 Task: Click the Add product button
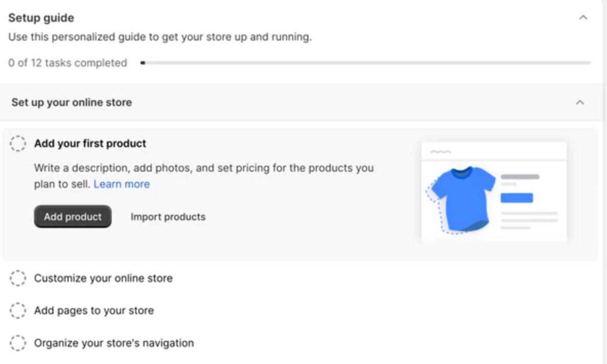[x=73, y=216]
